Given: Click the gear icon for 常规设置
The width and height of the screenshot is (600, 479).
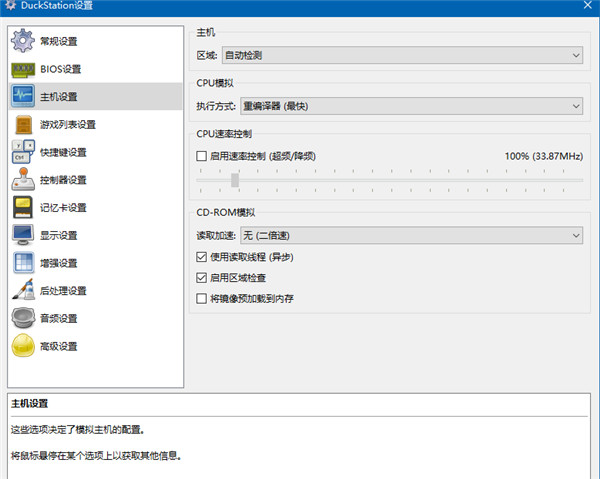Looking at the screenshot, I should 22,41.
